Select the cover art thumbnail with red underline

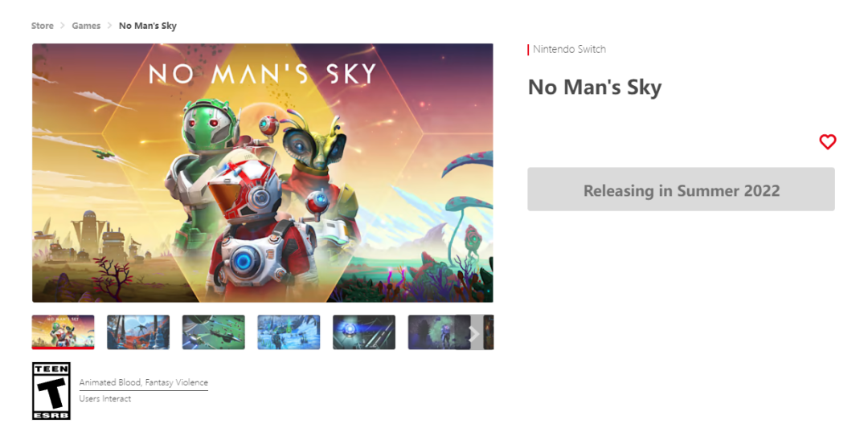63,332
